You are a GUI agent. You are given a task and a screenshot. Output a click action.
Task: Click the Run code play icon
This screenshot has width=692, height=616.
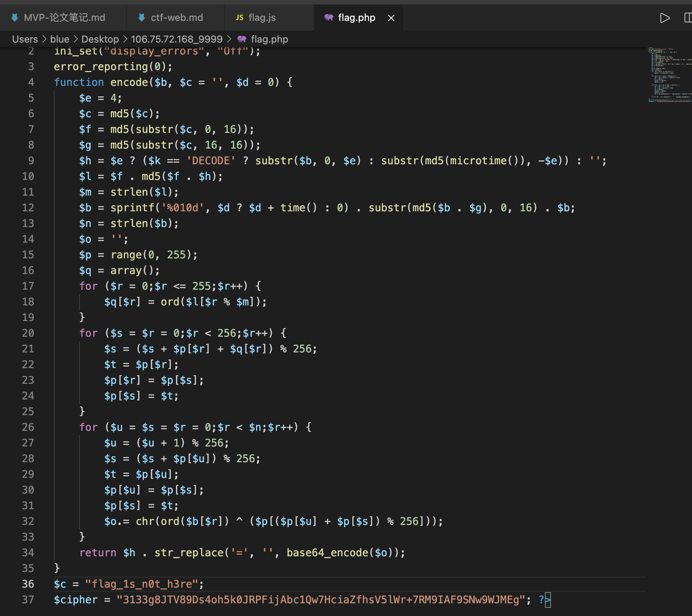coord(665,18)
